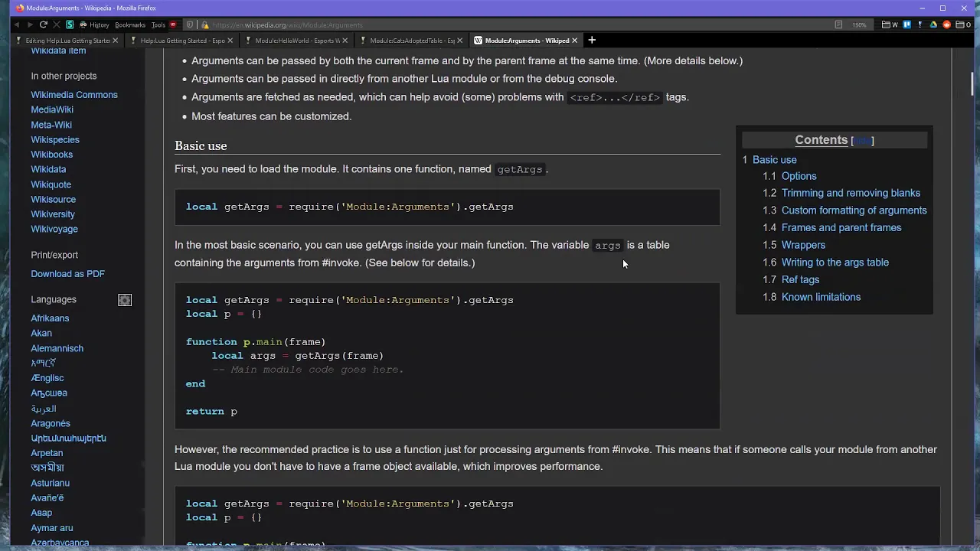The image size is (980, 551).
Task: Reload the page with the refresh icon
Action: coord(44,24)
